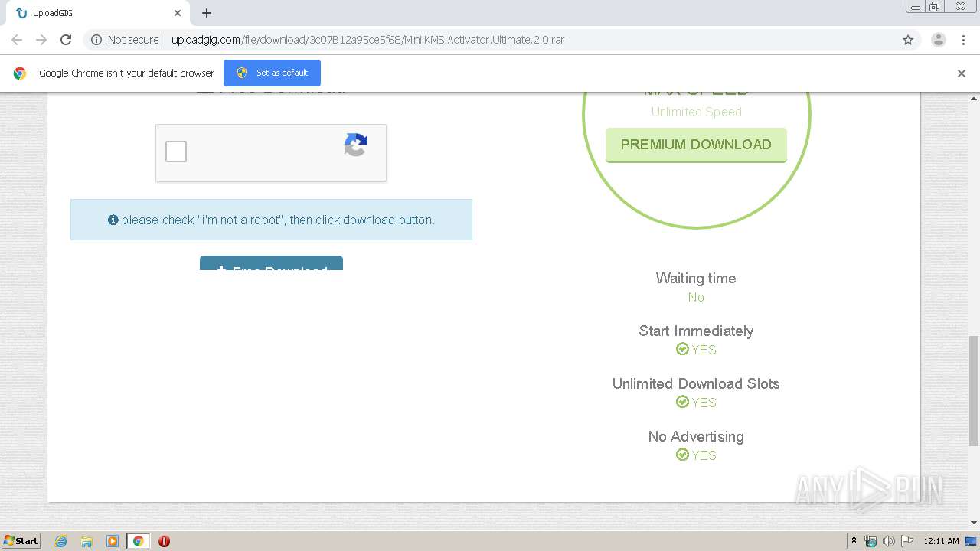Click the "Unlimited Download Slots" label
Image resolution: width=980 pixels, height=551 pixels.
point(696,383)
